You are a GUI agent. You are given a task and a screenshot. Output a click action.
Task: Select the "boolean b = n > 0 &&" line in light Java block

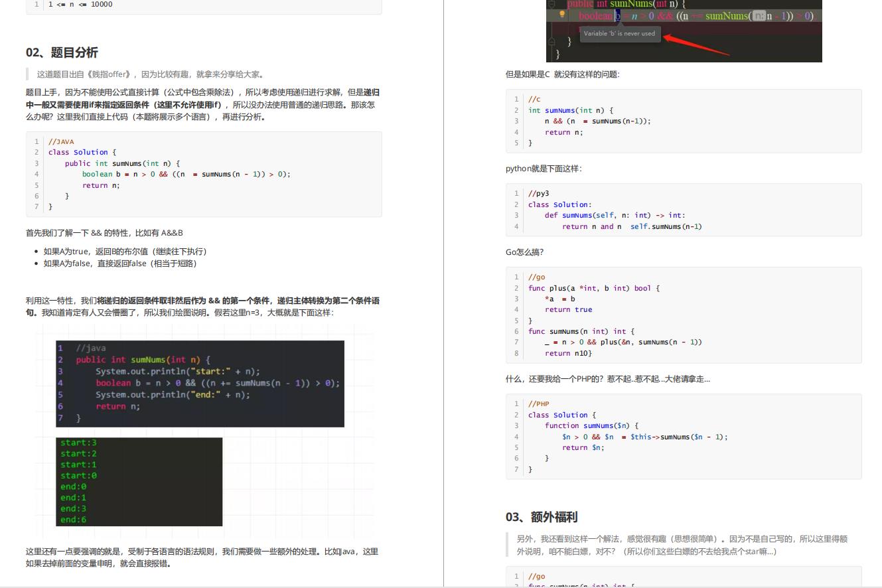coord(186,175)
